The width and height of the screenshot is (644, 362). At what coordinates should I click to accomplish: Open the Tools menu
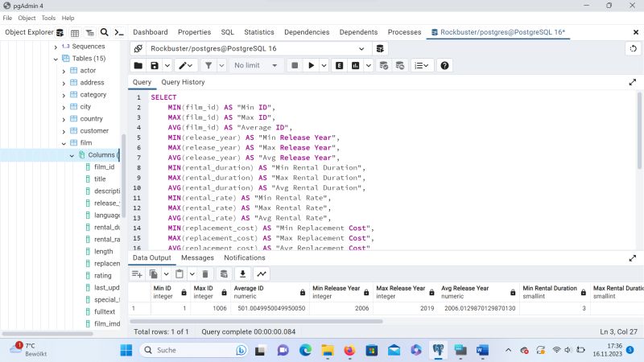(x=48, y=18)
